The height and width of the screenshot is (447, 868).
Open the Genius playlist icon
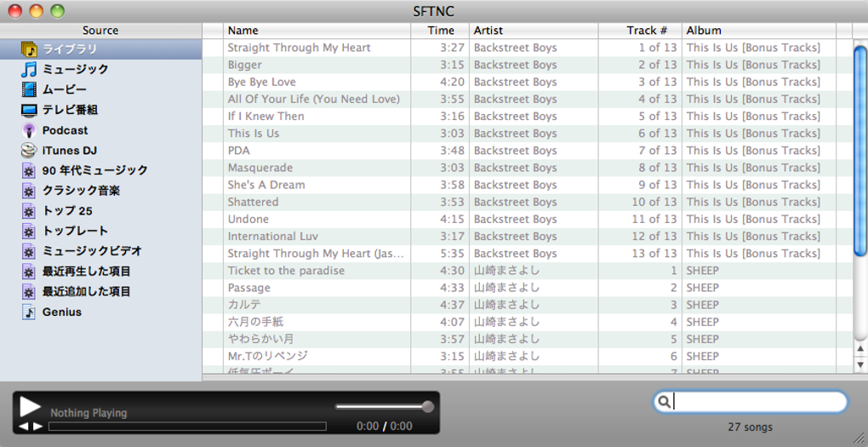29,312
